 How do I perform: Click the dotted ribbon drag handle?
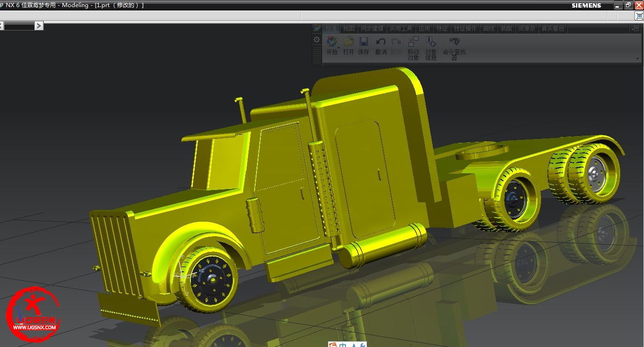(317, 54)
